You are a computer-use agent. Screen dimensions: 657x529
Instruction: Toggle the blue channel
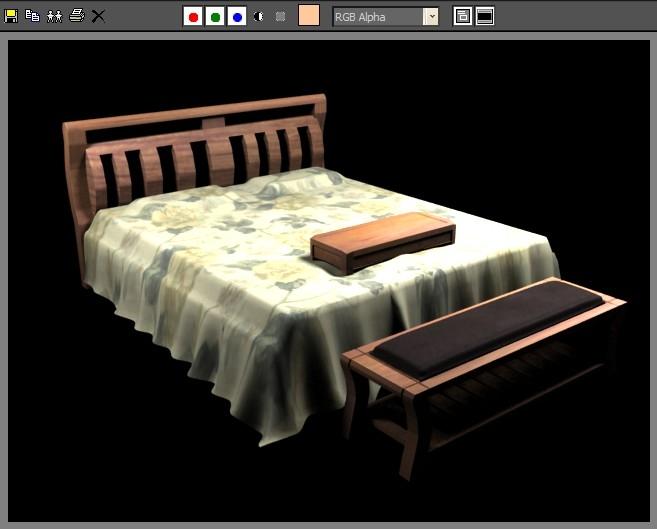(237, 17)
